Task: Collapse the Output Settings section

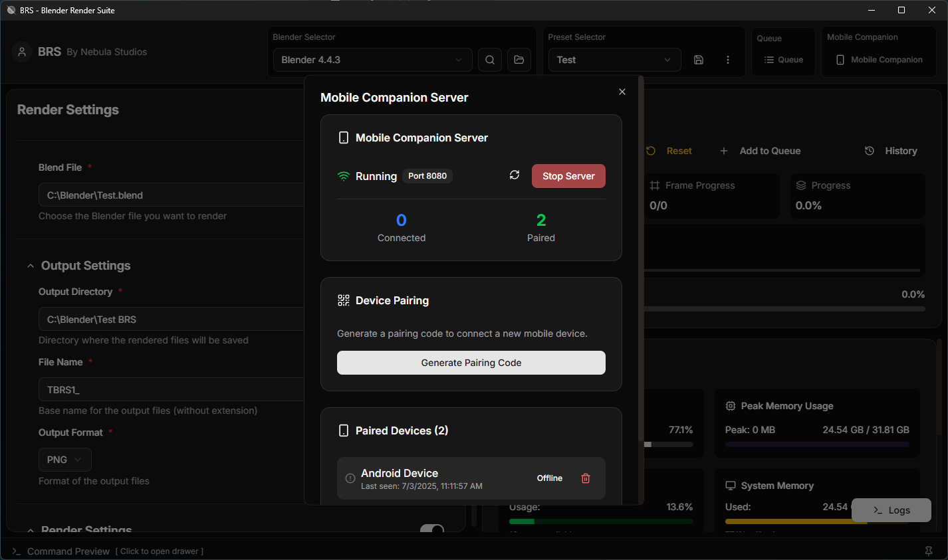Action: (x=31, y=266)
